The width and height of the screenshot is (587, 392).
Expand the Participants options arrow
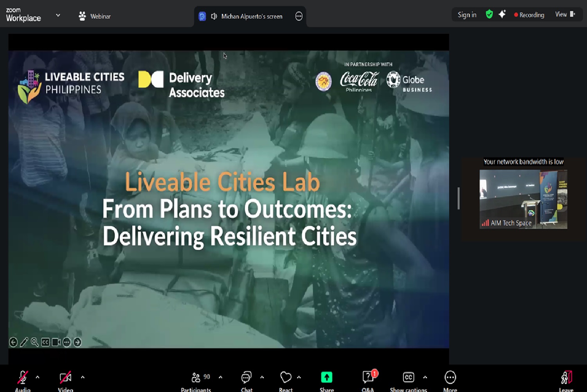(220, 377)
